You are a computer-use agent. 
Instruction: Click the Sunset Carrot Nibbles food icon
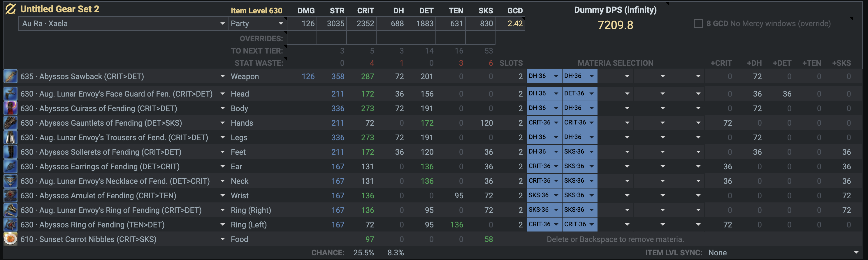tap(10, 239)
